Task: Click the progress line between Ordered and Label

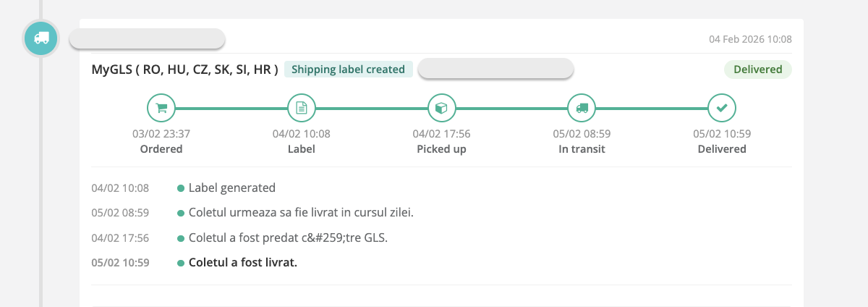Action: (231, 109)
